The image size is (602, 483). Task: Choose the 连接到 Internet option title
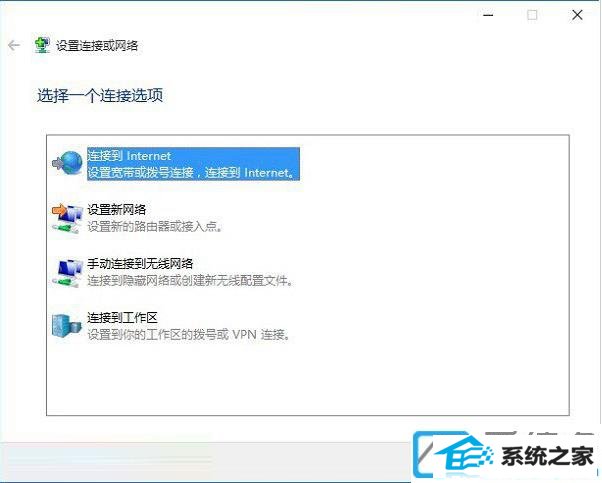129,156
